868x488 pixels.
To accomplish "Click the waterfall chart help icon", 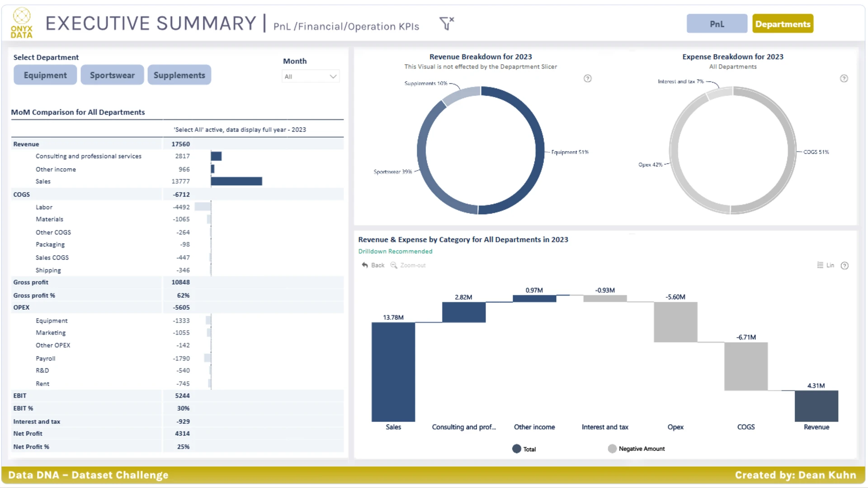I will point(844,266).
